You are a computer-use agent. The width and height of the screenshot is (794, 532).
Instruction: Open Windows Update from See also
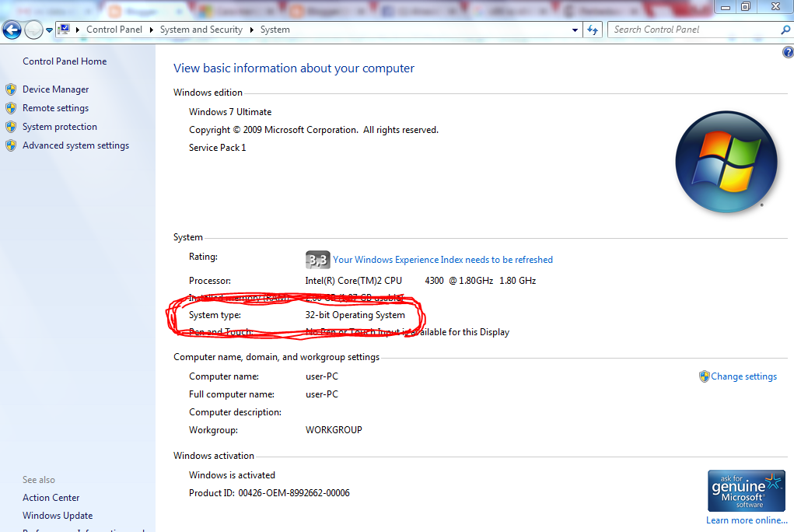(x=58, y=515)
